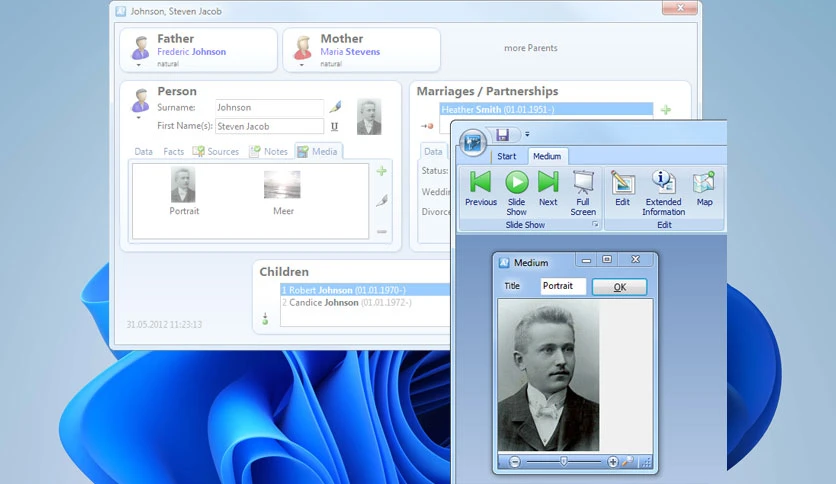Add media with green plus icon
Image resolution: width=836 pixels, height=484 pixels.
pyautogui.click(x=381, y=171)
